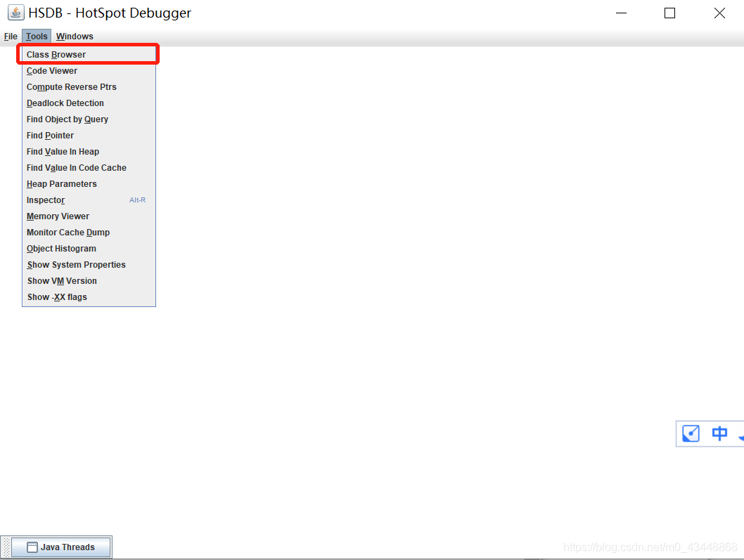This screenshot has height=560, width=744.
Task: Open the Memory Viewer
Action: pos(89,216)
